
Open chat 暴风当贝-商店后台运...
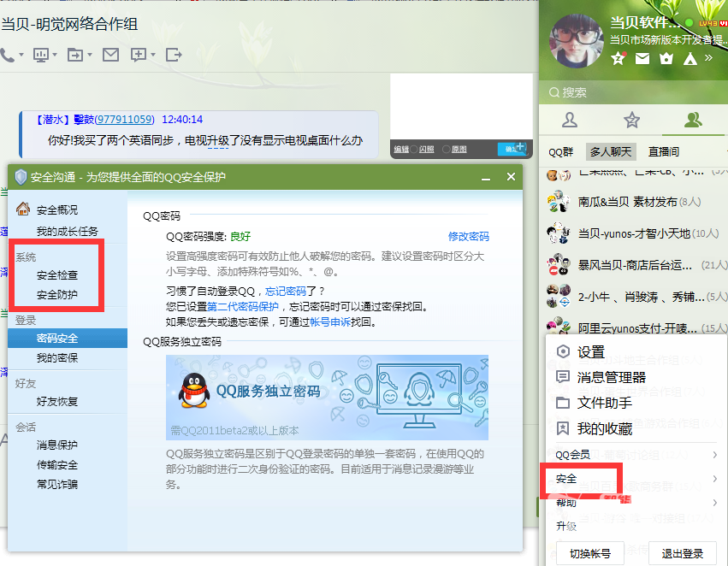pyautogui.click(x=633, y=265)
